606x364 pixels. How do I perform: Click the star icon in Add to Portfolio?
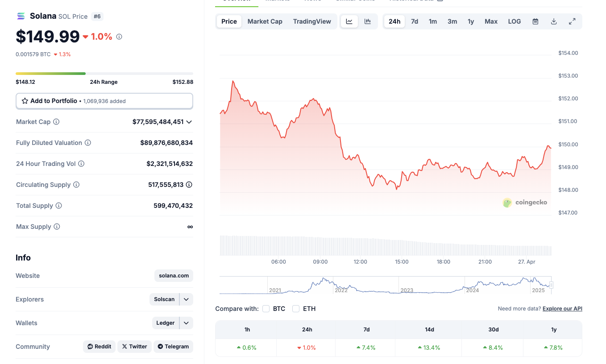coord(25,101)
